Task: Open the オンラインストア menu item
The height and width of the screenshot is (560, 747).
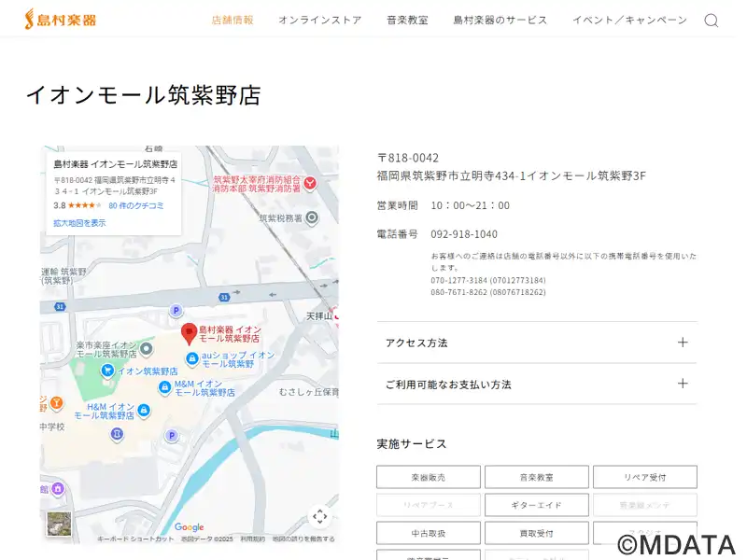Action: 319,20
